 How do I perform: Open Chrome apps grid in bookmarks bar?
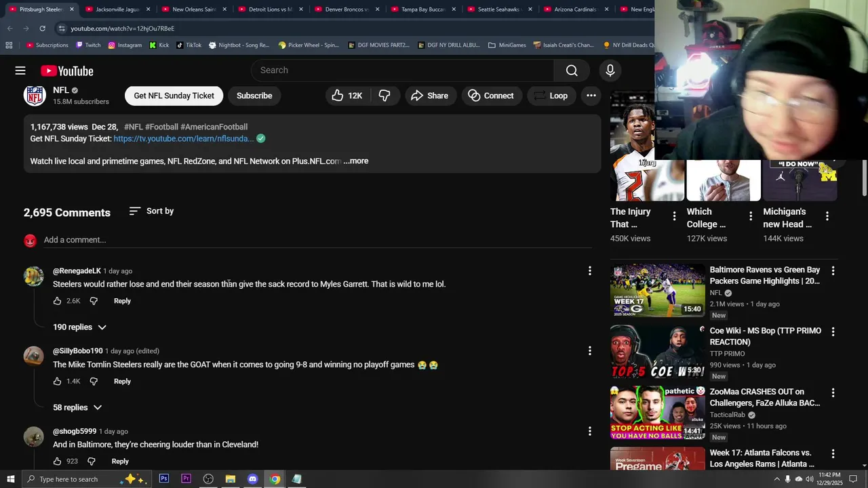(x=9, y=45)
